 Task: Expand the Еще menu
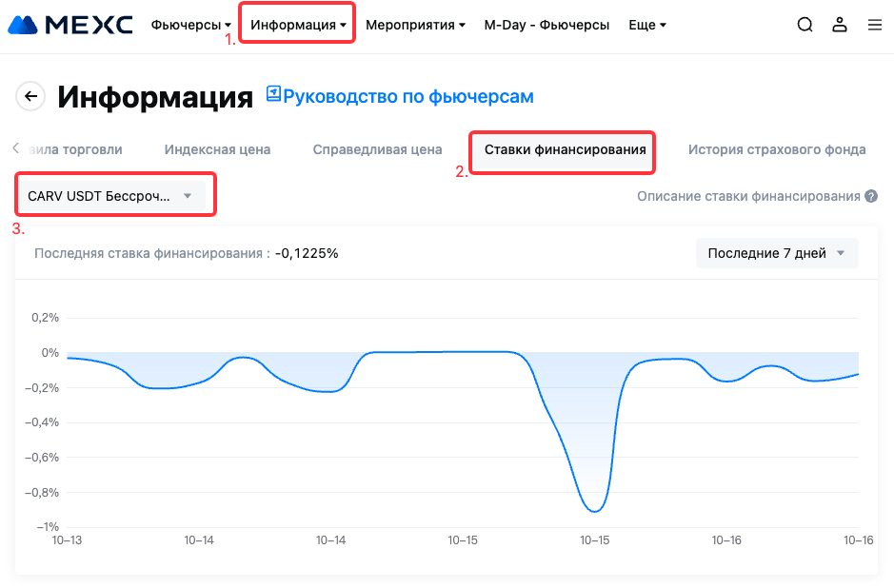point(647,26)
